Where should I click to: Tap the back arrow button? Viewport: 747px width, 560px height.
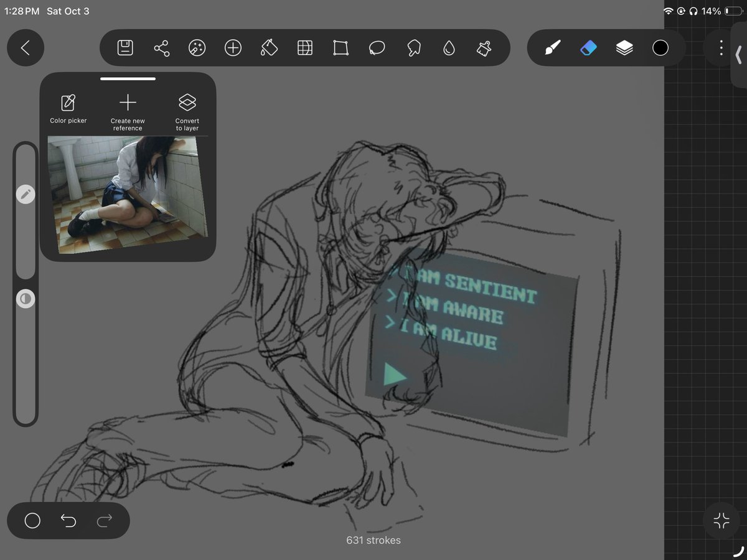(26, 48)
